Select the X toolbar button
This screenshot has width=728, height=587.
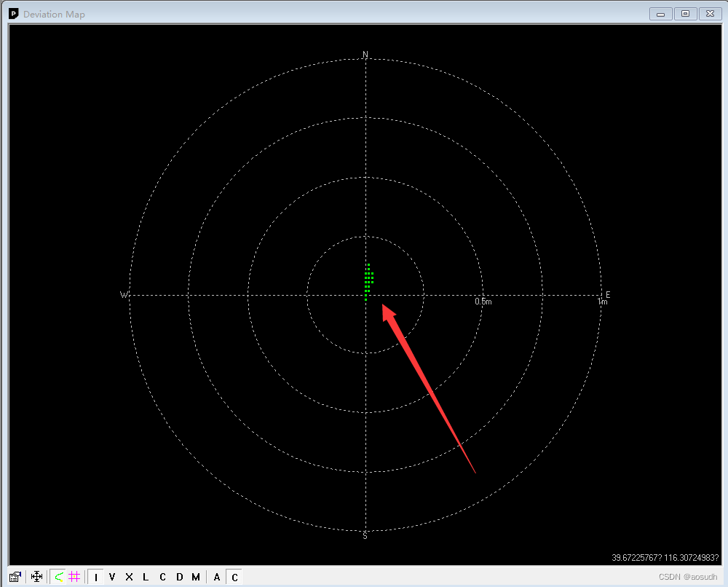[129, 577]
